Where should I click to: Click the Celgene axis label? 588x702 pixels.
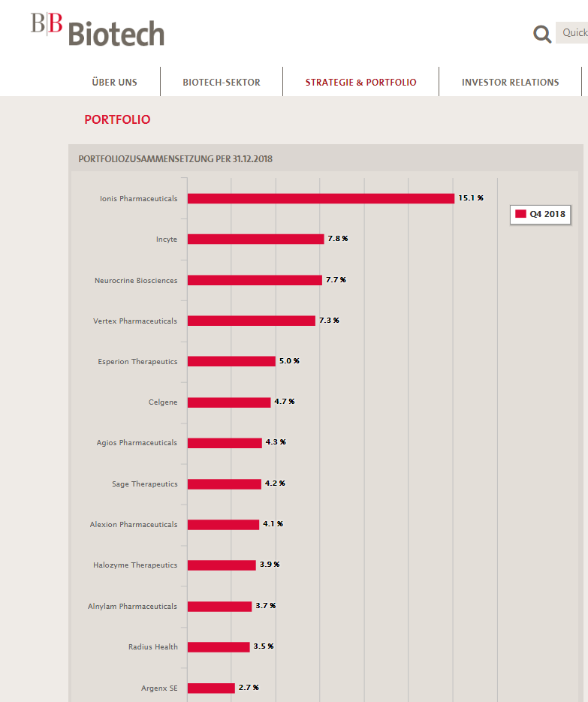[162, 402]
